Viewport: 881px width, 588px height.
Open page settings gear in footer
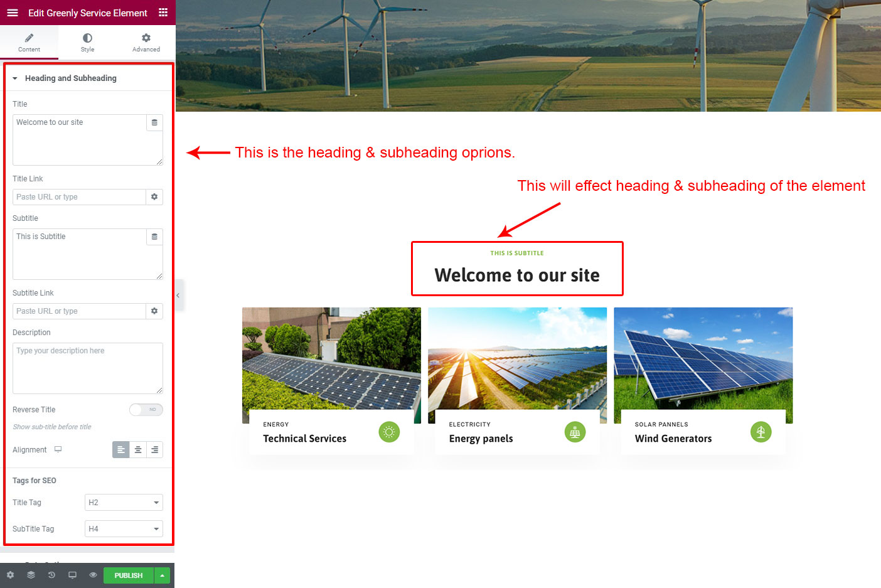coord(10,575)
